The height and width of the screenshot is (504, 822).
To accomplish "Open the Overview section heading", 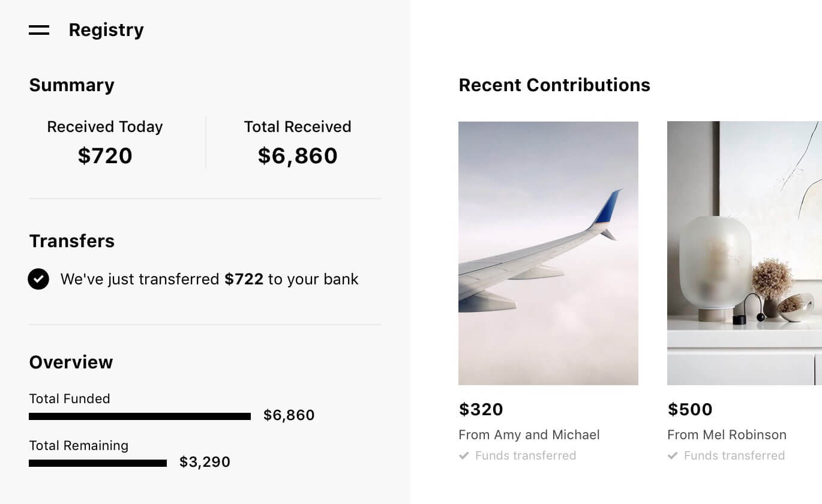I will point(71,362).
